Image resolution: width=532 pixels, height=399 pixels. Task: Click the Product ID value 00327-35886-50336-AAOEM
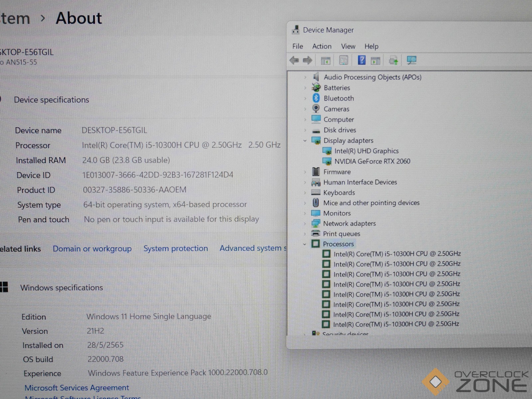coord(135,190)
